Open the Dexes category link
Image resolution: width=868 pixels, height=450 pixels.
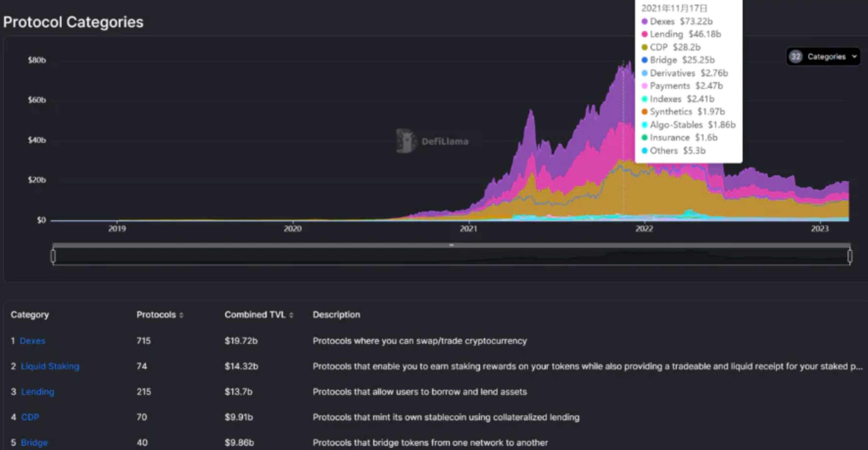32,340
